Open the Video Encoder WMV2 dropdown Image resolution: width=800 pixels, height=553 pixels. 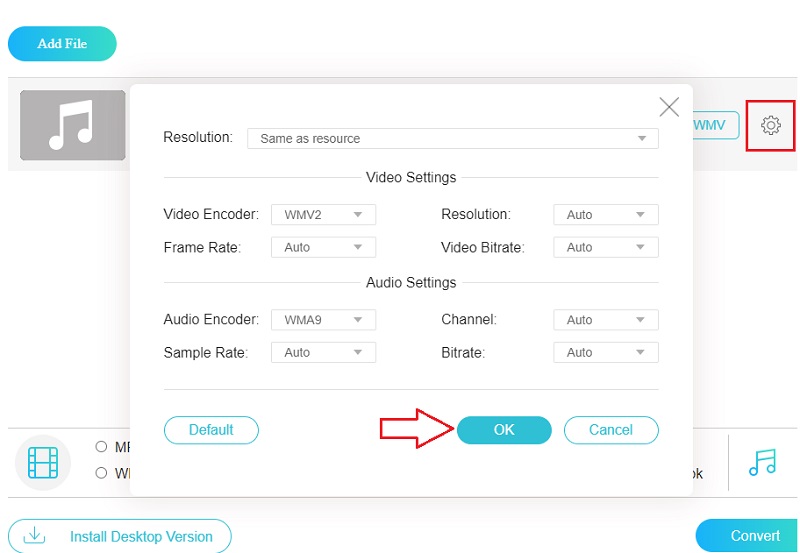323,214
